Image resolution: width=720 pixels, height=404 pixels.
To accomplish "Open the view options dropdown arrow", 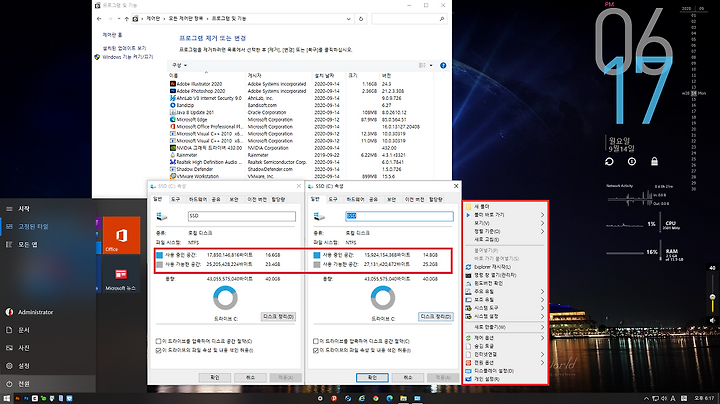I will tap(431, 66).
